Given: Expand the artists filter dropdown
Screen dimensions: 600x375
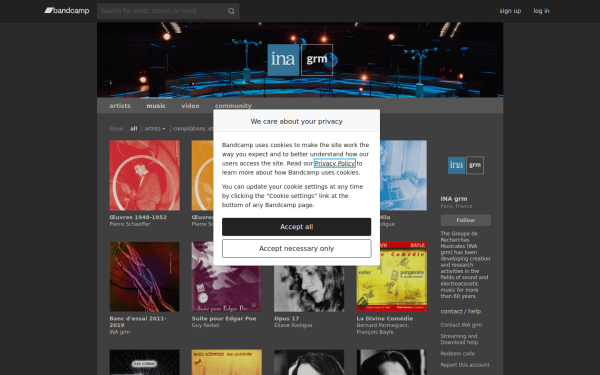Looking at the screenshot, I should click(x=155, y=129).
